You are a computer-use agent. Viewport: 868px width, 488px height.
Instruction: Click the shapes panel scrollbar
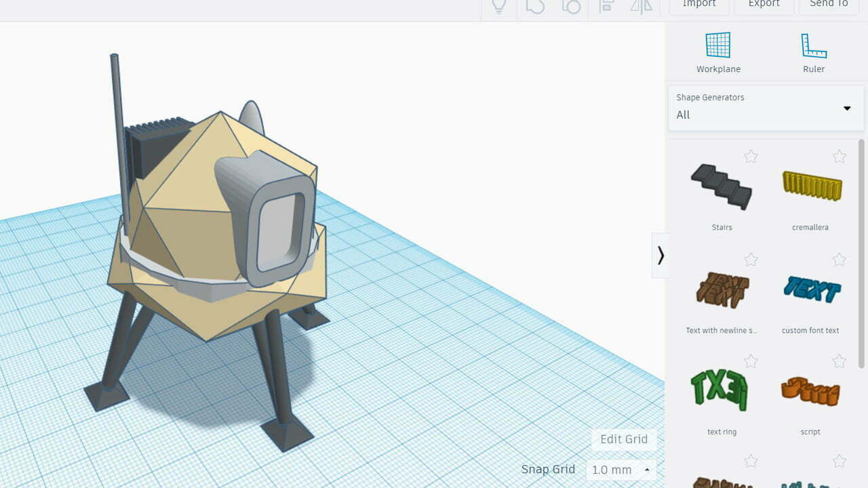862,254
